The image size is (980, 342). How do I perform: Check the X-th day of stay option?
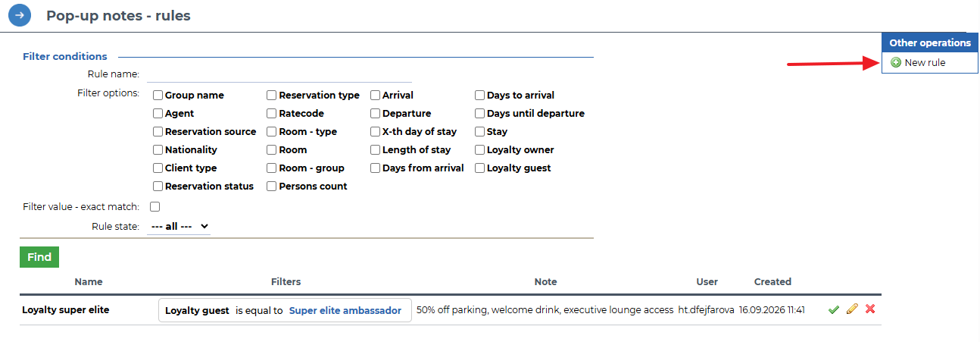376,132
